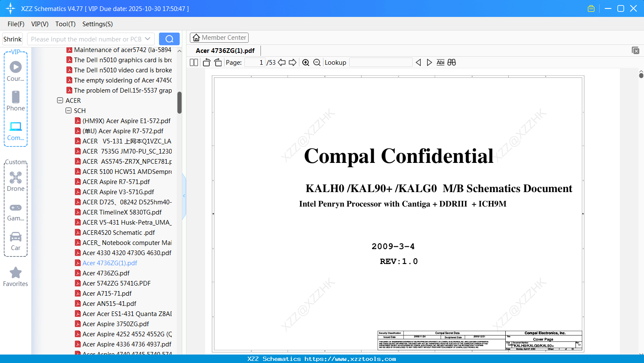Toggle the Abi match-word search option
644x363 pixels.
440,63
